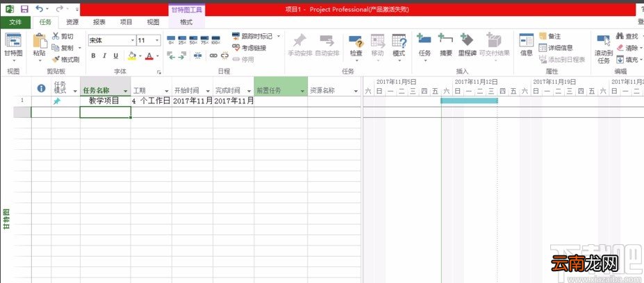Viewport: 644px width, 283px height.
Task: Open the Gantt chart (甘特图) view button
Action: (x=13, y=49)
